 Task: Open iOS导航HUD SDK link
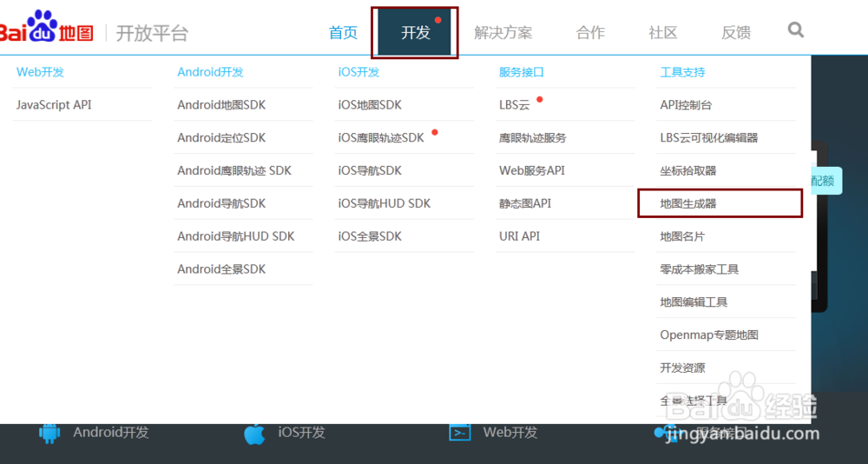[385, 203]
